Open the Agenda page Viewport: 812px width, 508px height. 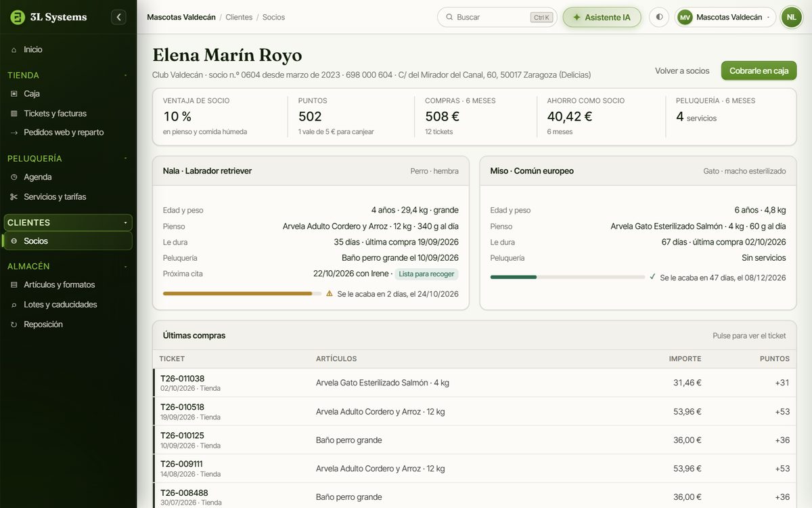(x=68, y=177)
